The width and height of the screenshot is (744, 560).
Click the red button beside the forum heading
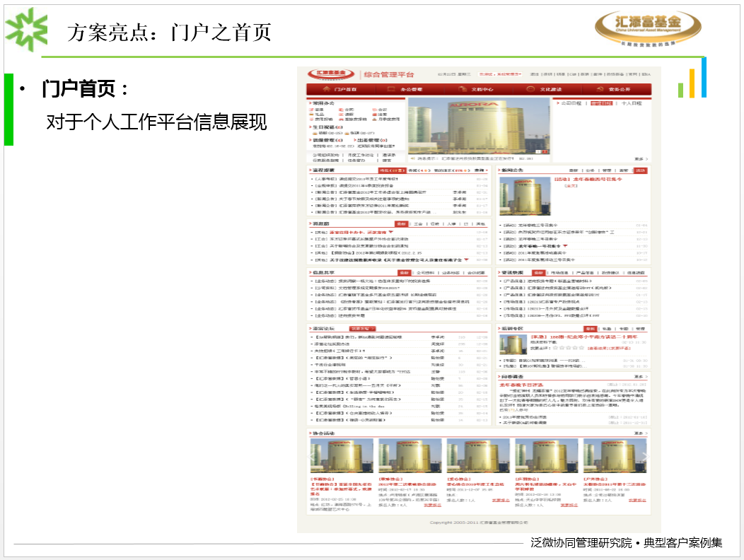tap(363, 328)
